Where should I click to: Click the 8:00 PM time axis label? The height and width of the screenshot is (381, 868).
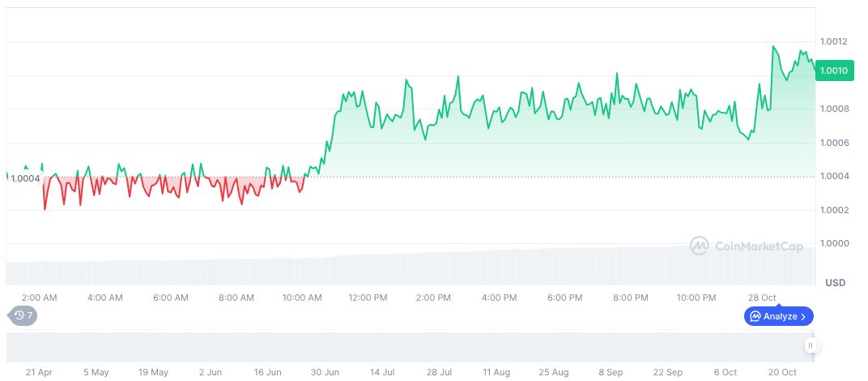click(630, 298)
